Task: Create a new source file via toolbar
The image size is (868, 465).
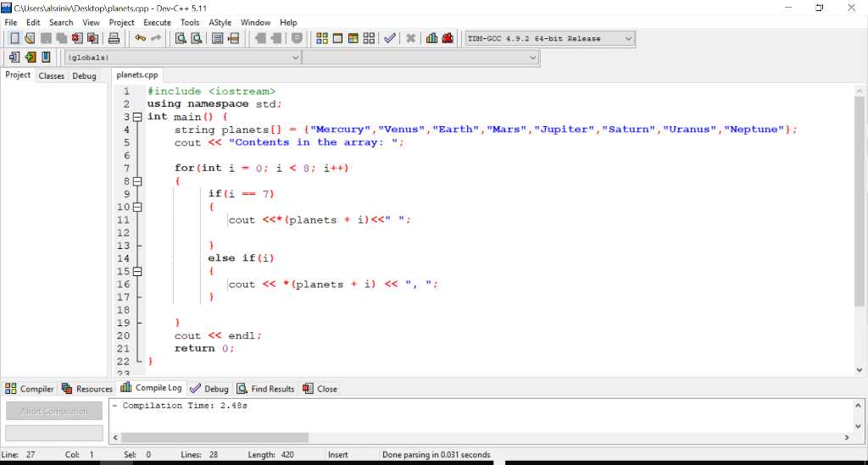Action: point(14,38)
